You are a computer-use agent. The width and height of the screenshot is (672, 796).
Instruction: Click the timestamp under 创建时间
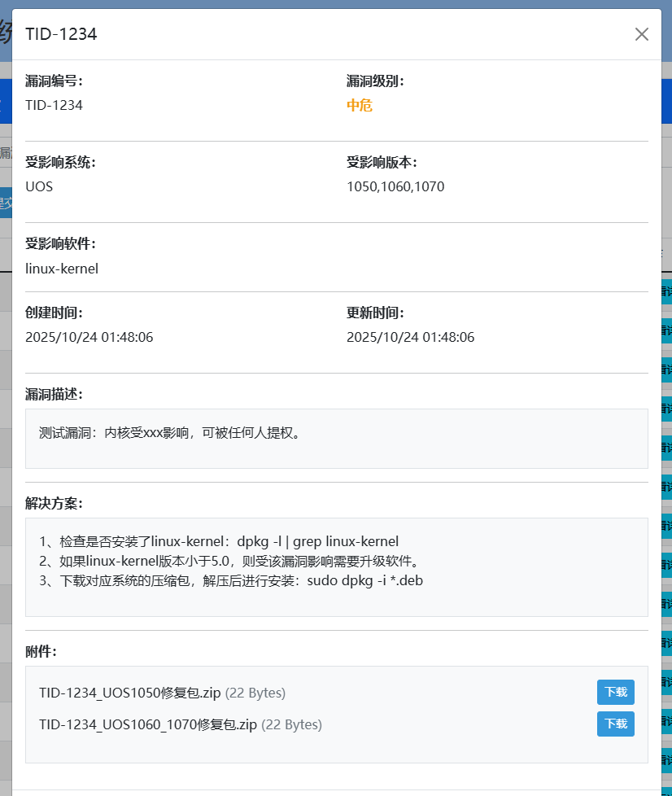point(89,337)
